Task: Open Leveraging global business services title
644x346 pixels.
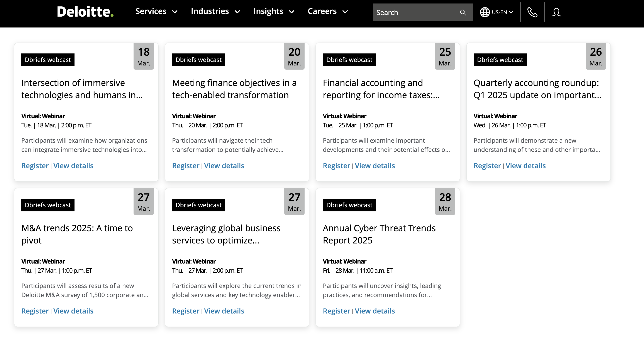Action: (x=226, y=234)
